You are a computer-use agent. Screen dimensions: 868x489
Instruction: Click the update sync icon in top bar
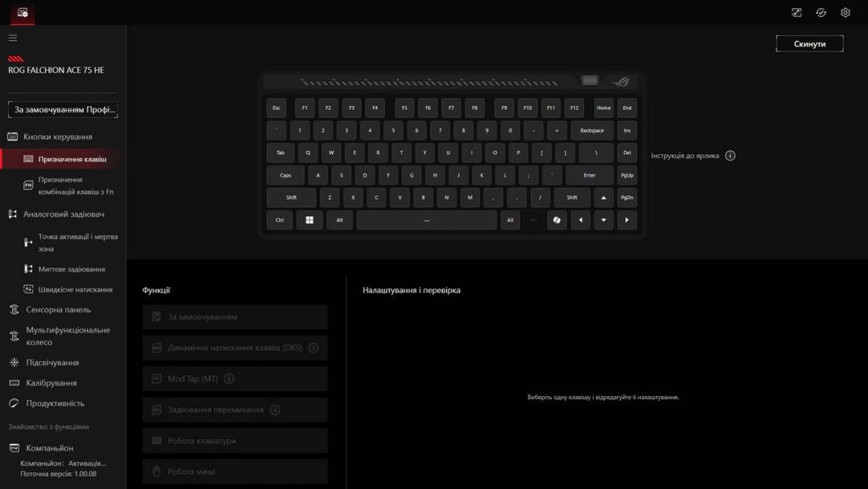pyautogui.click(x=821, y=12)
